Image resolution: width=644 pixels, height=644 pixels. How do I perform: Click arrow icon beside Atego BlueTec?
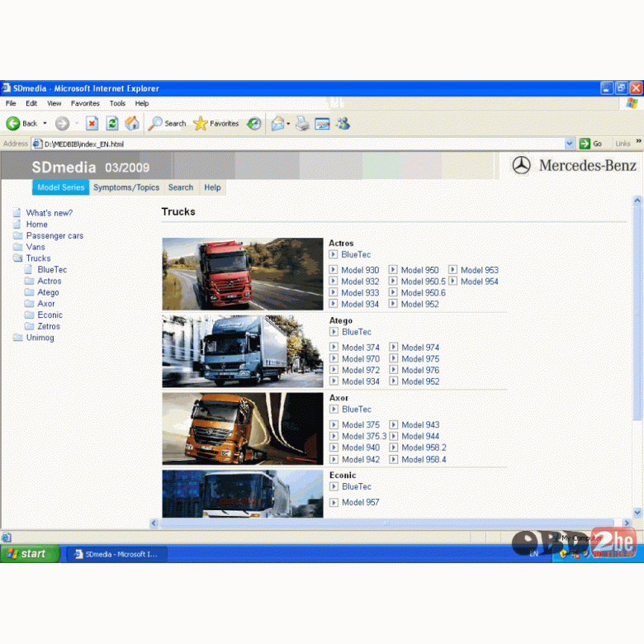pyautogui.click(x=334, y=332)
